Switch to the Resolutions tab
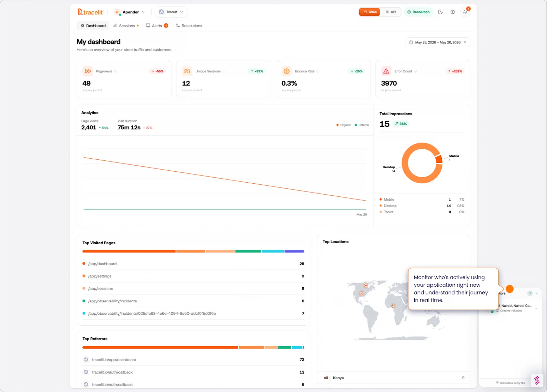The width and height of the screenshot is (547, 392). (189, 26)
